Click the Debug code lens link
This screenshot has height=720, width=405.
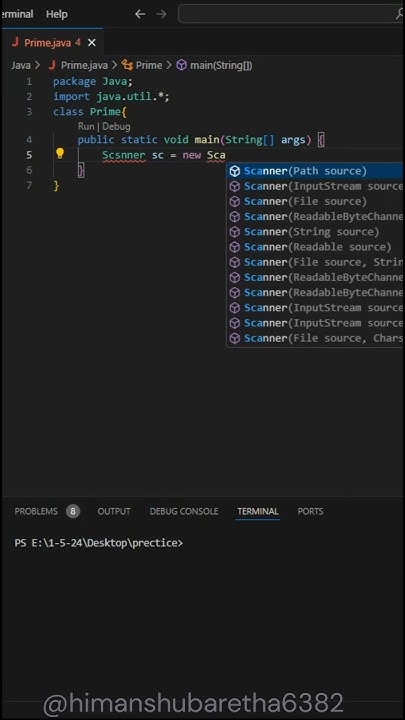[116, 126]
